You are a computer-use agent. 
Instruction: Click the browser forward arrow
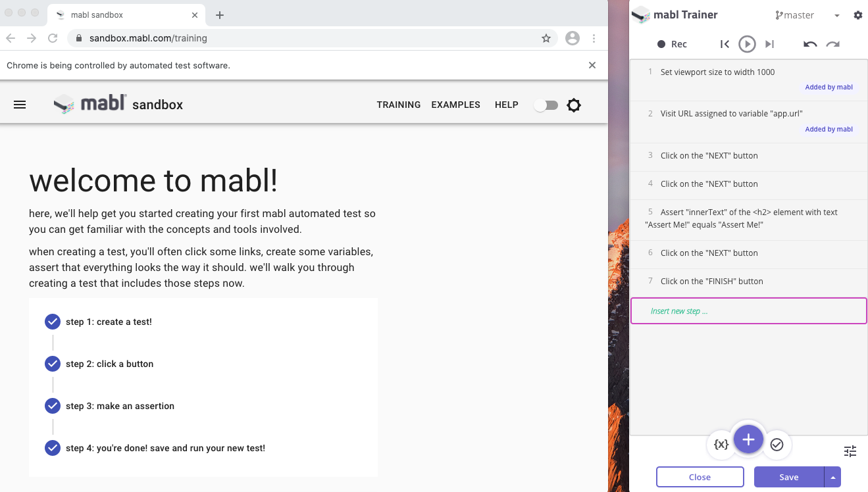click(x=32, y=38)
